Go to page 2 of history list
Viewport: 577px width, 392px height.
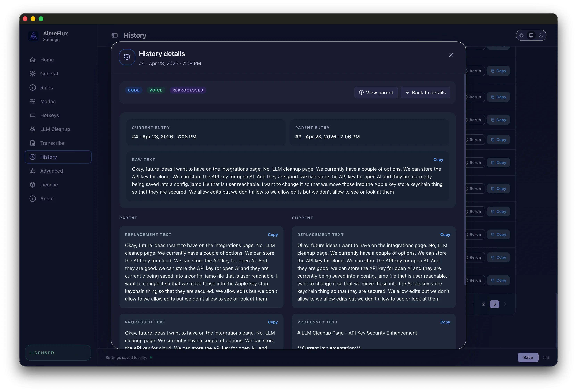pyautogui.click(x=483, y=304)
